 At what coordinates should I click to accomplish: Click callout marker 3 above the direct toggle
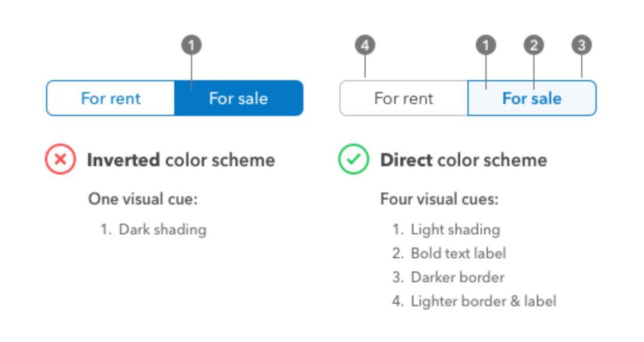click(x=582, y=45)
